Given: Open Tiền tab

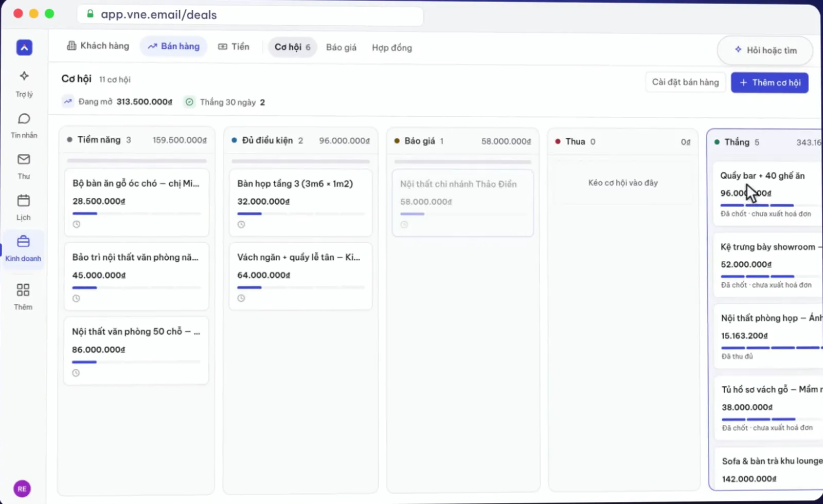Looking at the screenshot, I should tap(234, 47).
